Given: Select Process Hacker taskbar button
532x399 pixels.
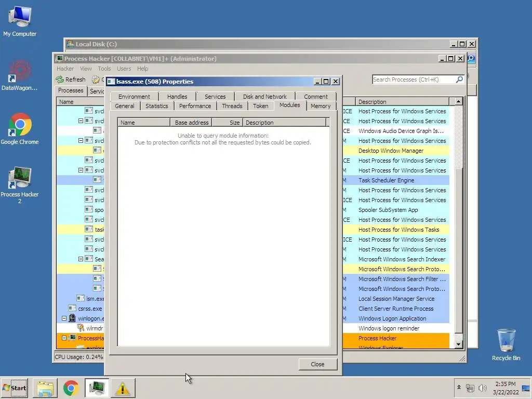Looking at the screenshot, I should [97, 388].
